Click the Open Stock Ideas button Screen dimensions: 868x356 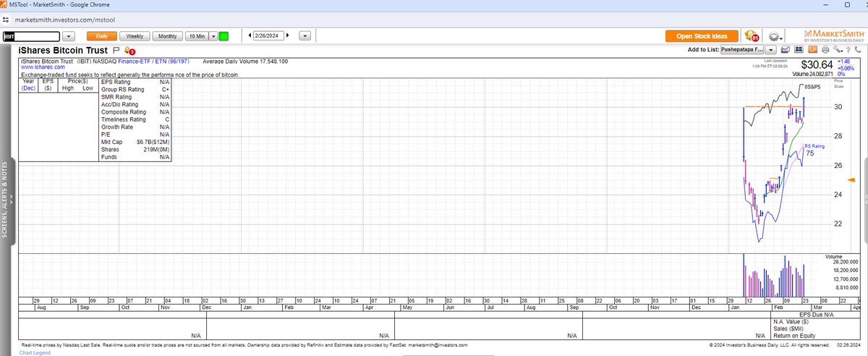702,35
